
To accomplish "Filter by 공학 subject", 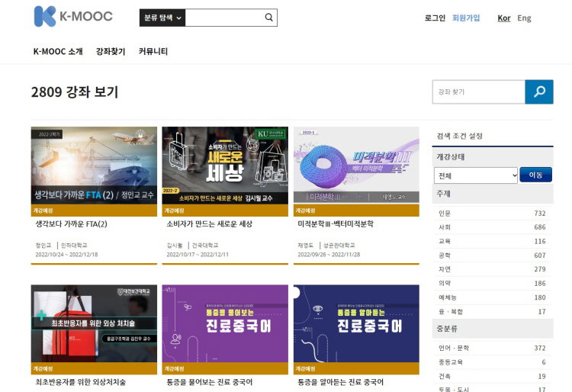I will click(x=492, y=255).
